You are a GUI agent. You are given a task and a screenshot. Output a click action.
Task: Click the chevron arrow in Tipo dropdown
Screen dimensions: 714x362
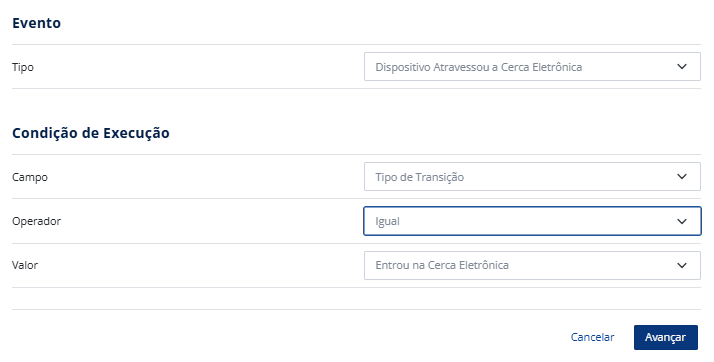click(x=682, y=66)
